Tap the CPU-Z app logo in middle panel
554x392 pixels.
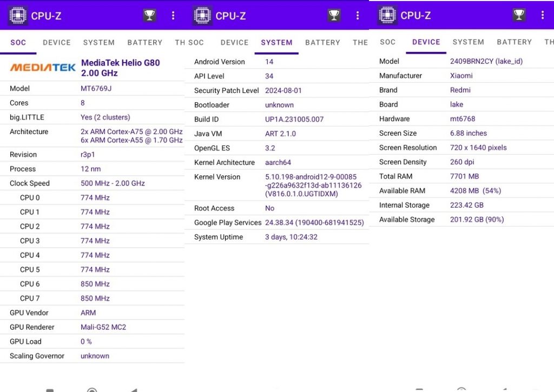(202, 16)
